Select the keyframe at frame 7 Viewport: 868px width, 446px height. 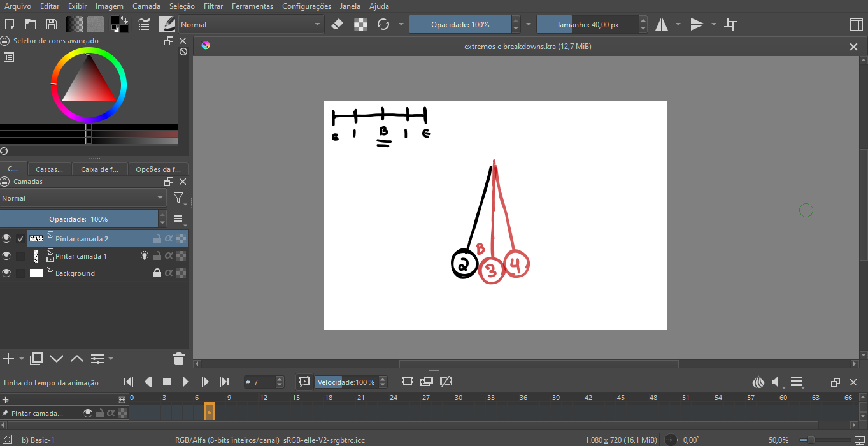(x=209, y=413)
